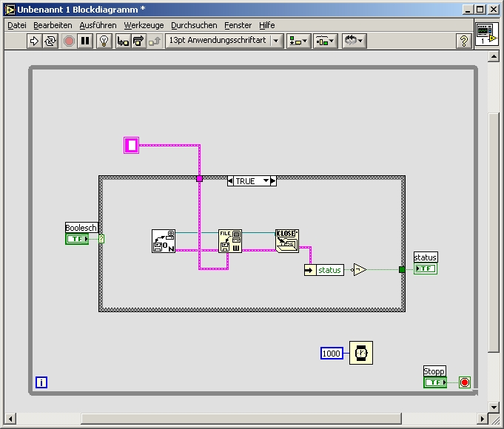The image size is (504, 429).
Task: Click the VI connector pane icon
Action: pyautogui.click(x=487, y=34)
